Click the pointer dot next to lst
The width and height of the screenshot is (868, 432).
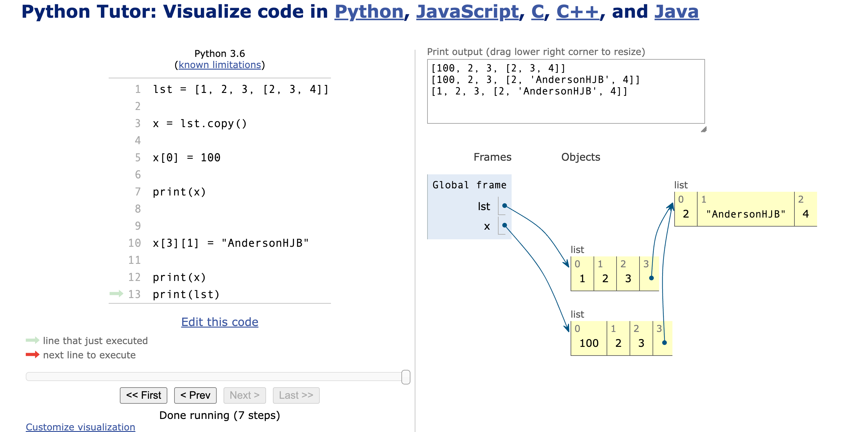tap(504, 206)
